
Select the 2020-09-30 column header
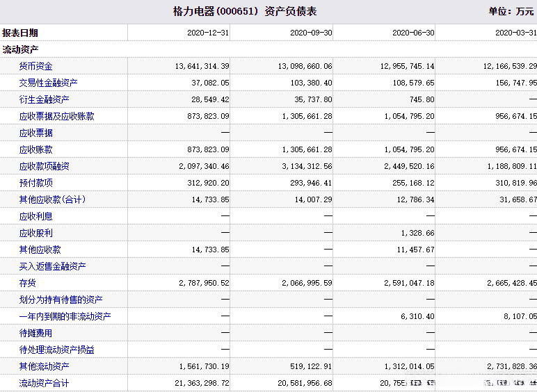coord(311,33)
